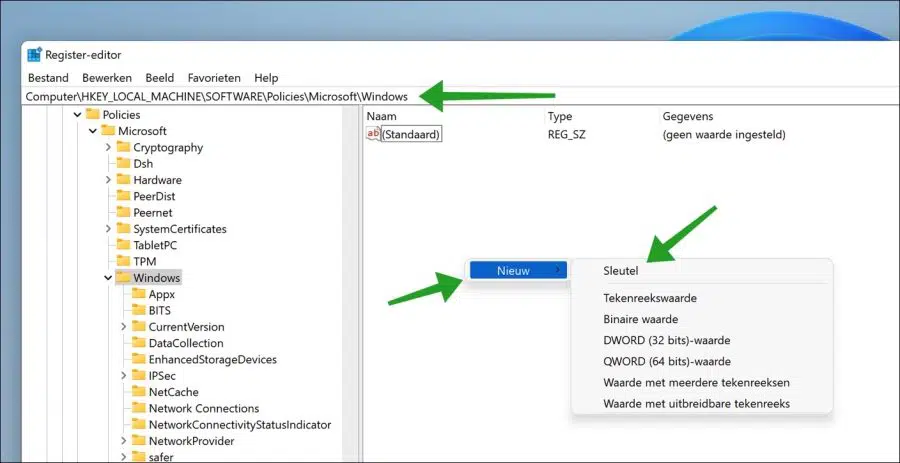The height and width of the screenshot is (463, 900).
Task: Select the DataCollection key label
Action: (186, 344)
